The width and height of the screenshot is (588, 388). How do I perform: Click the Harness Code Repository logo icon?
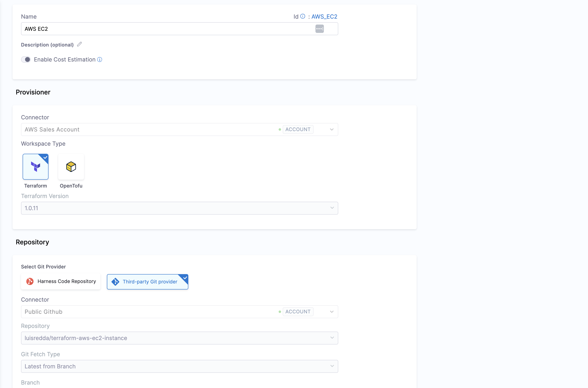tap(30, 281)
